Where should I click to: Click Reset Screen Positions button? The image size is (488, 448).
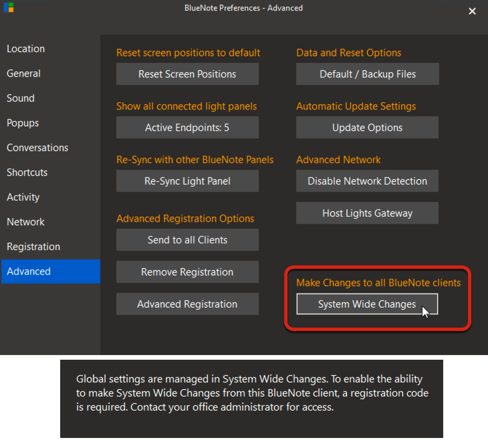point(187,74)
